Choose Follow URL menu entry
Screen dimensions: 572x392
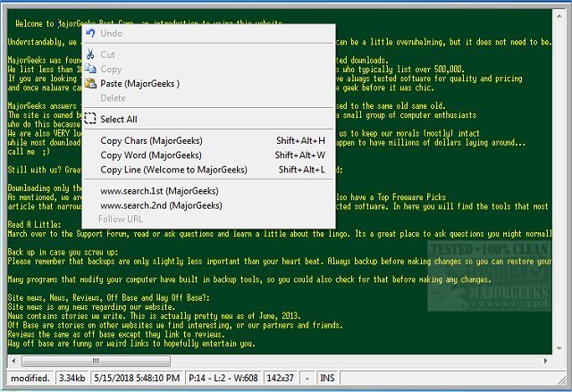coord(121,219)
